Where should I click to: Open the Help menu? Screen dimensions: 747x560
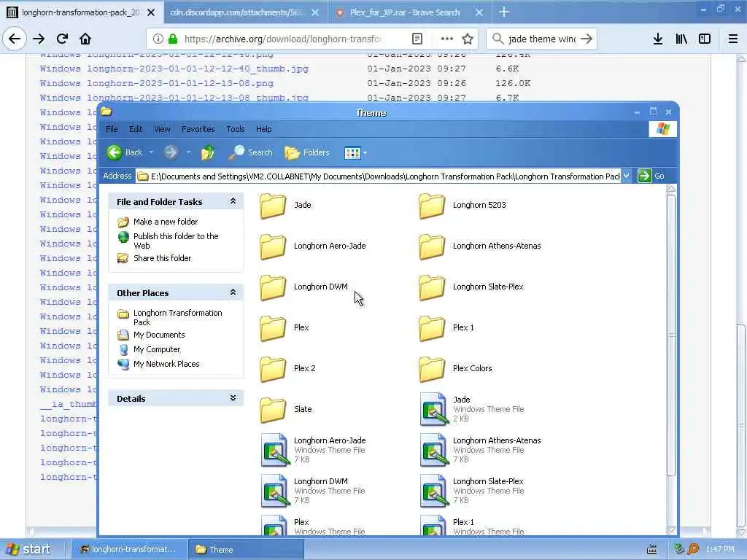(x=263, y=129)
